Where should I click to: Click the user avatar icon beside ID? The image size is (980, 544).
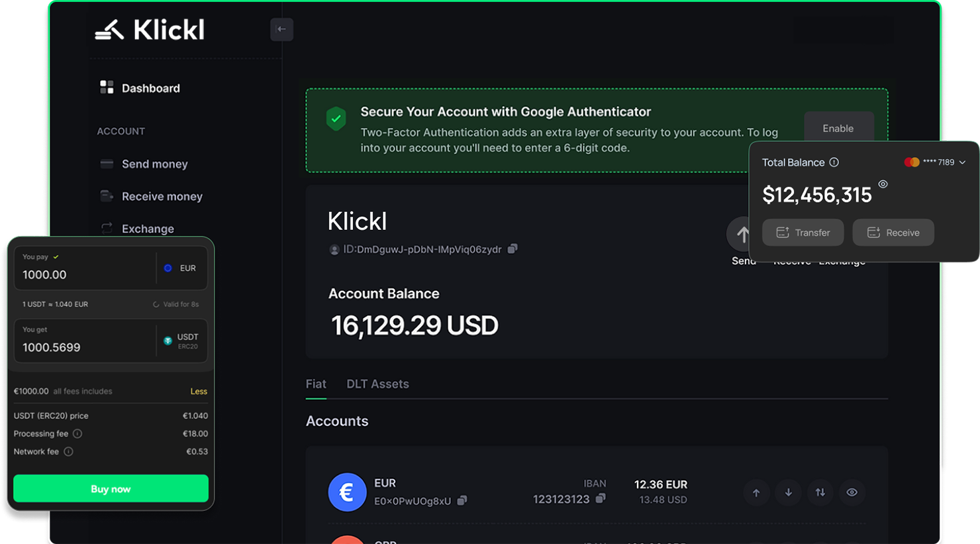coord(334,250)
